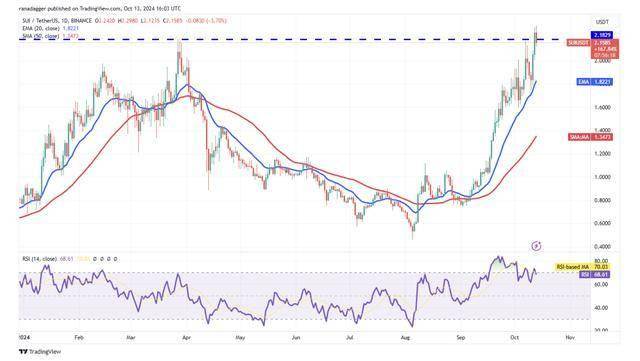Click the purple lightning event marker icon
640x361 pixels.
[x=536, y=246]
